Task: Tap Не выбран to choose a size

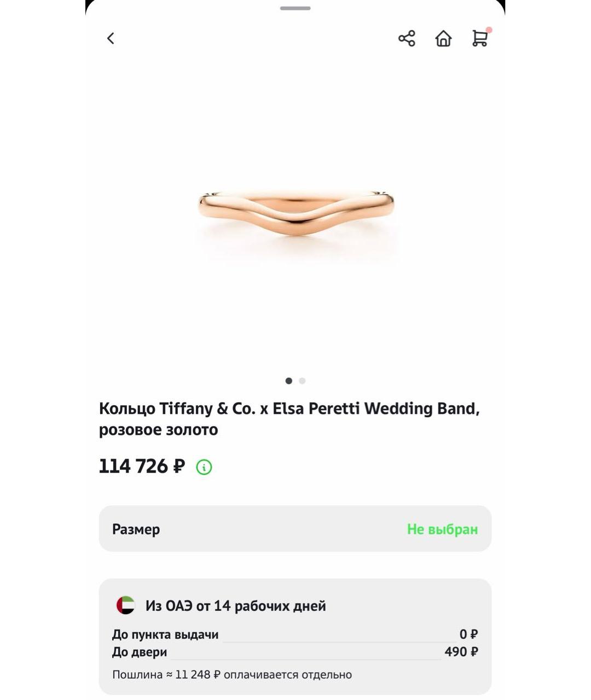Action: click(x=443, y=529)
